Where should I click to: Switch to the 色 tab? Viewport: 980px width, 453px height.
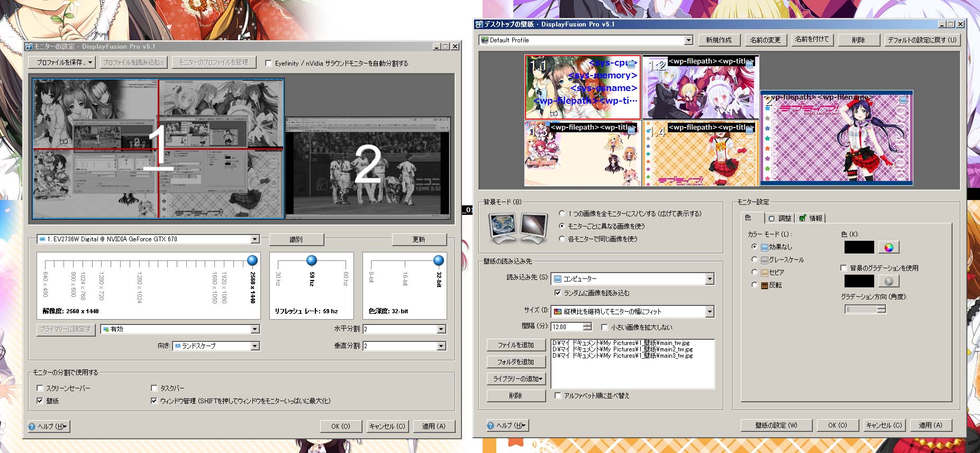point(752,218)
